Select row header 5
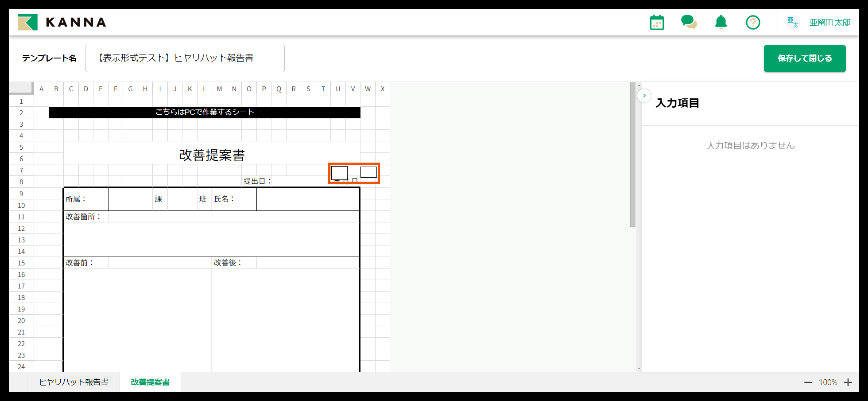Viewport: 868px width, 401px height. [x=21, y=147]
